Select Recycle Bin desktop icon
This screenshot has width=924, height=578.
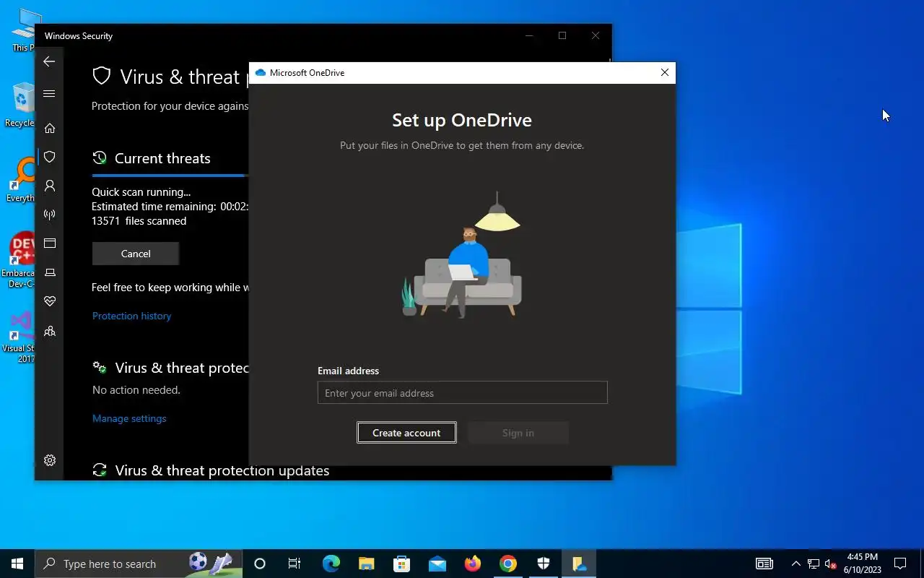(x=19, y=105)
